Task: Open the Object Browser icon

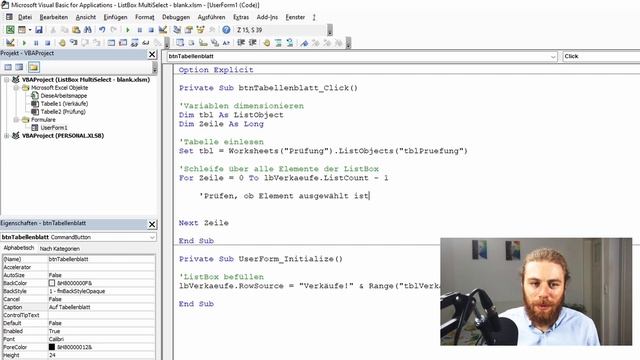Action: coord(200,30)
